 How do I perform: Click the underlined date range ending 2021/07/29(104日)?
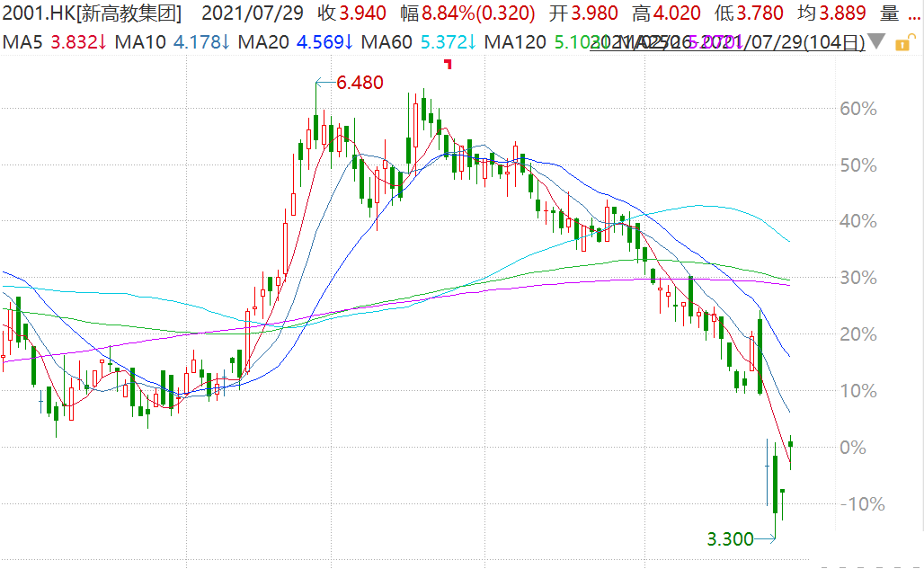[727, 42]
